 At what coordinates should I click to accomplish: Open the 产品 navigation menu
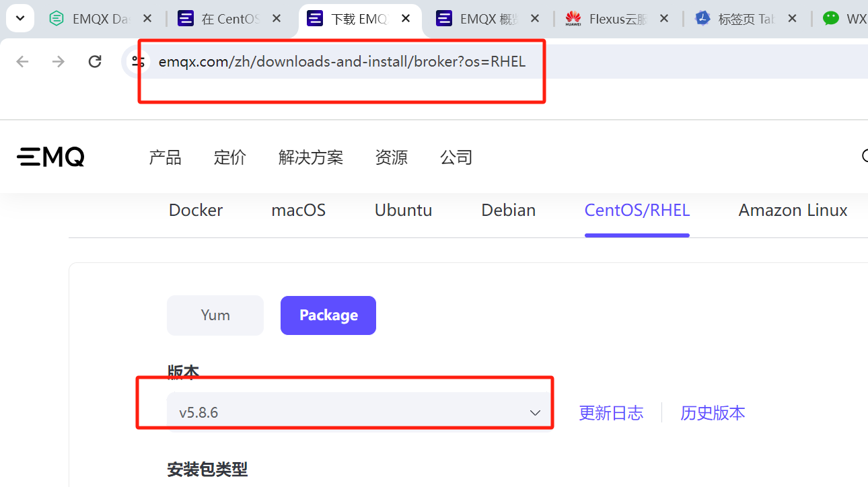click(x=166, y=157)
